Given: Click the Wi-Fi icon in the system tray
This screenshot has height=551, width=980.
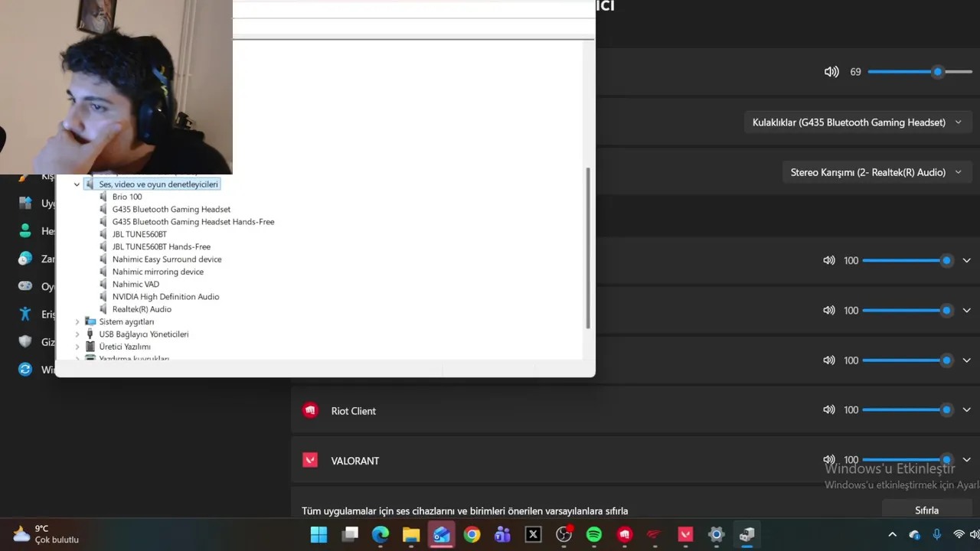Looking at the screenshot, I should point(959,534).
